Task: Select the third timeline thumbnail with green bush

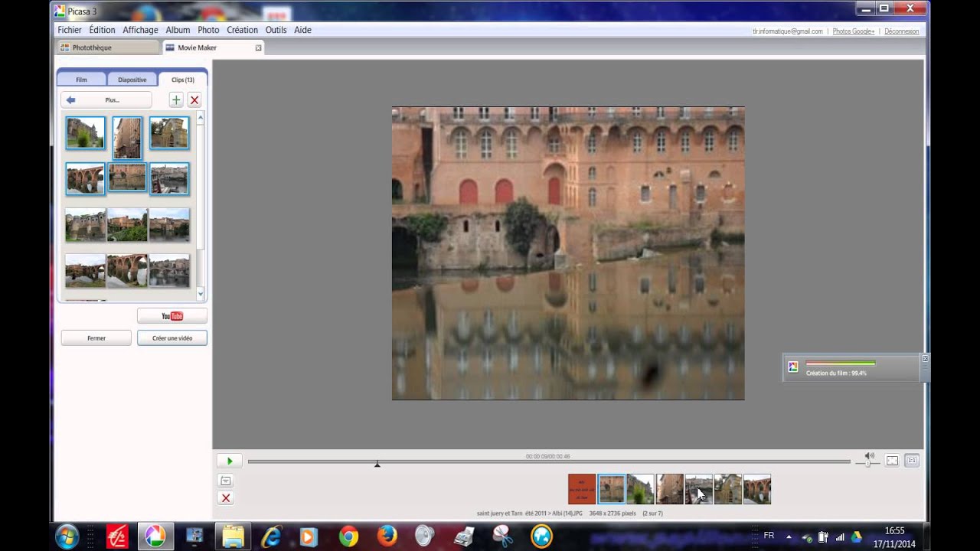Action: [x=640, y=489]
